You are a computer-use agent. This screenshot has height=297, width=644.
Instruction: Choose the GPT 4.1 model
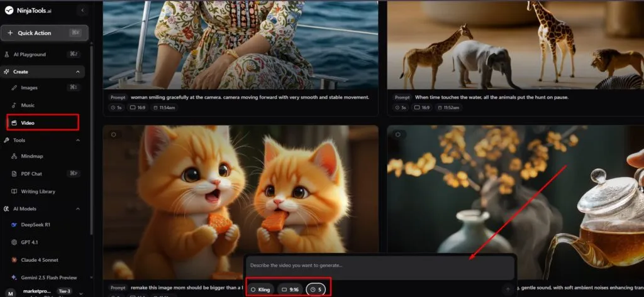tap(30, 242)
